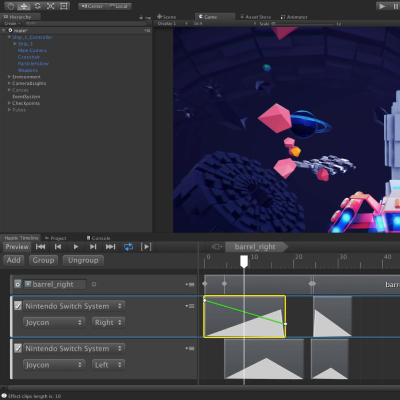Image resolution: width=400 pixels, height=400 pixels.
Task: Select EventSystem in the Hierarchy
Action: point(26,97)
